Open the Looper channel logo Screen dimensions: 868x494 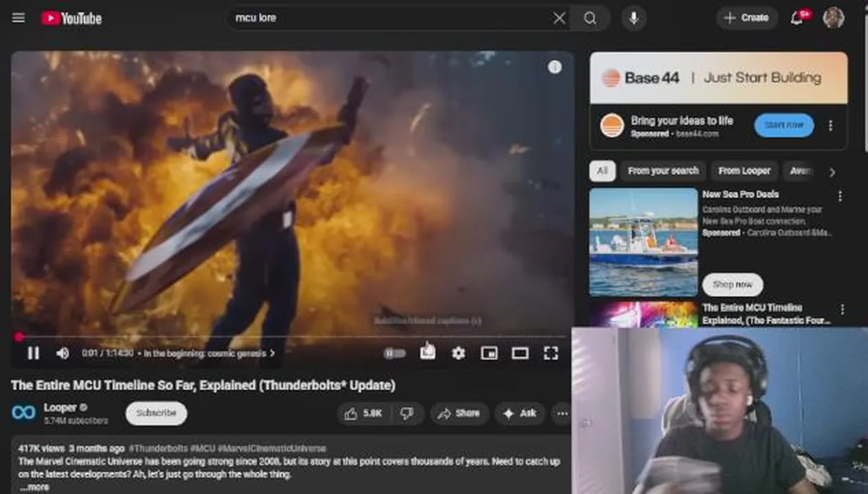[23, 412]
